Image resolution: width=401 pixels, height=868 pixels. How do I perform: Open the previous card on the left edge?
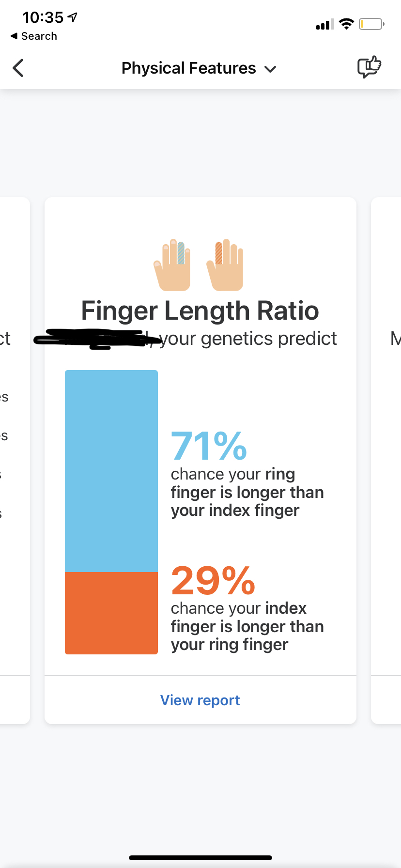point(15,460)
